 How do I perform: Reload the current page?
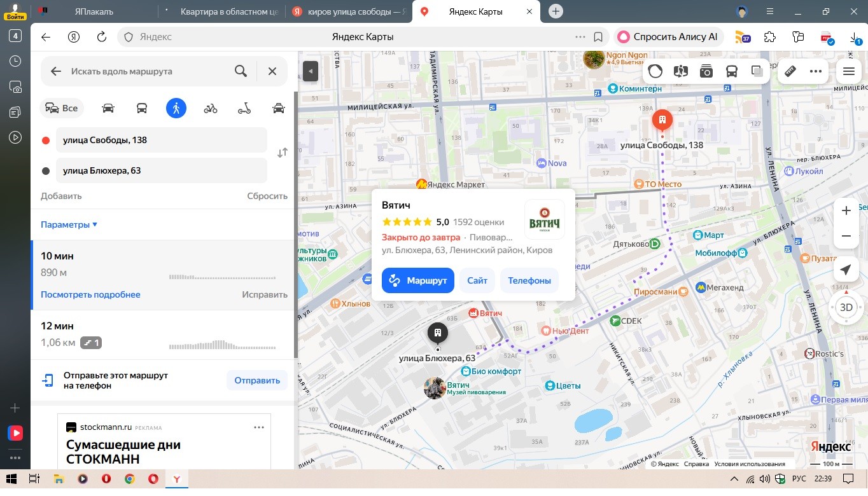(101, 37)
